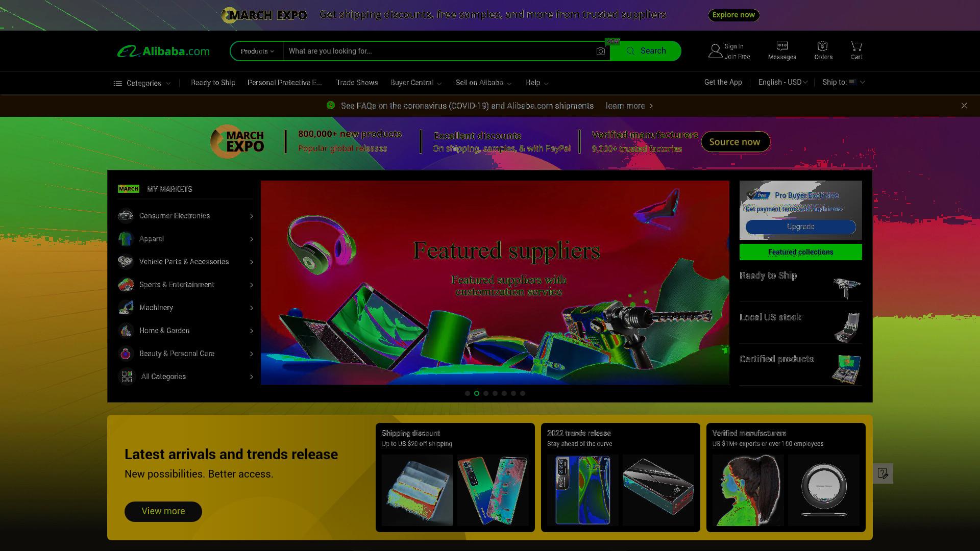Open the English - USD language dropdown
Viewport: 980px width, 551px height.
point(783,82)
